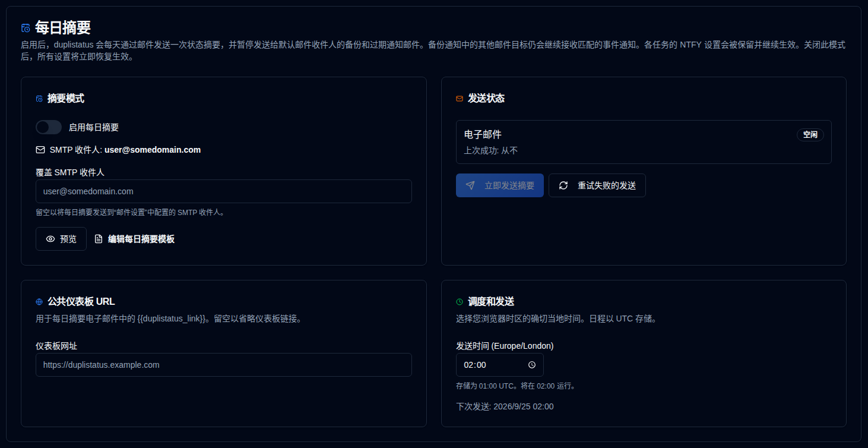Click the 发送状态 card title
This screenshot has width=868, height=448.
tap(486, 99)
